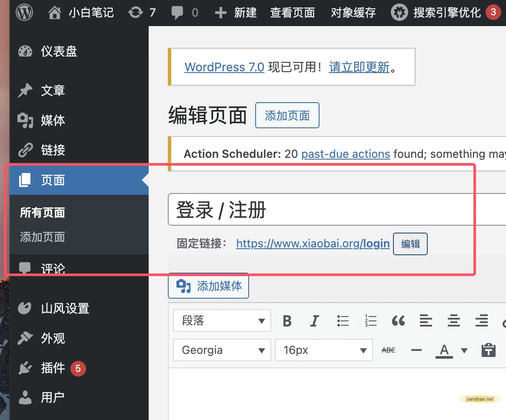
Task: Click inside the editor content area
Action: (x=337, y=394)
